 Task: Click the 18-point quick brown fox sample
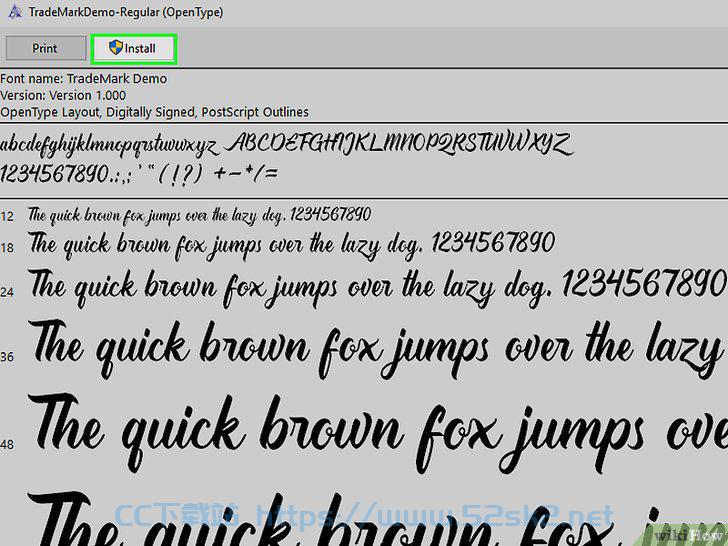point(292,245)
